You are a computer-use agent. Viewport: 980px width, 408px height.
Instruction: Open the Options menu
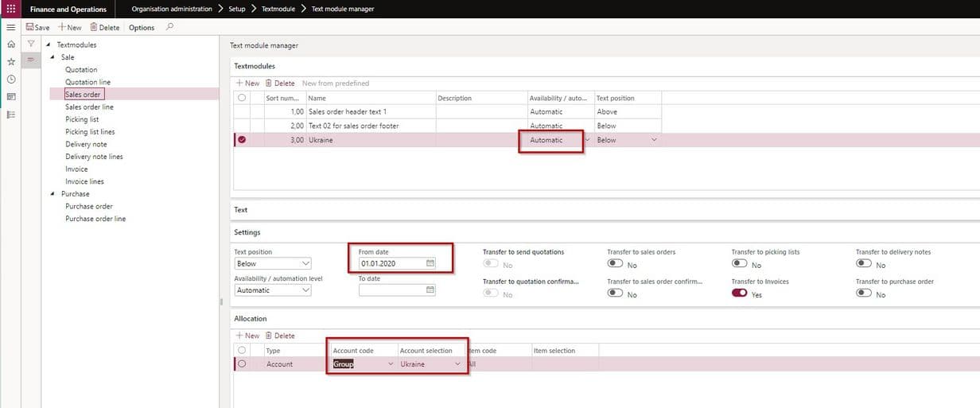142,27
